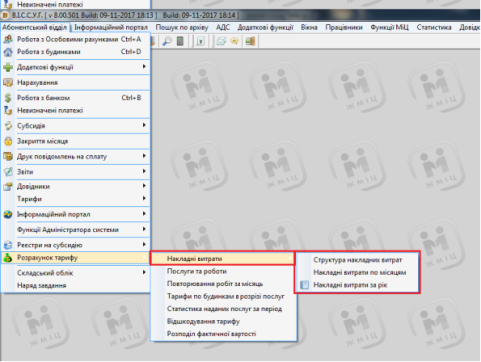Open Додаткові функції in the menu bar
Viewport: 481px width, 362px height.
tap(265, 27)
